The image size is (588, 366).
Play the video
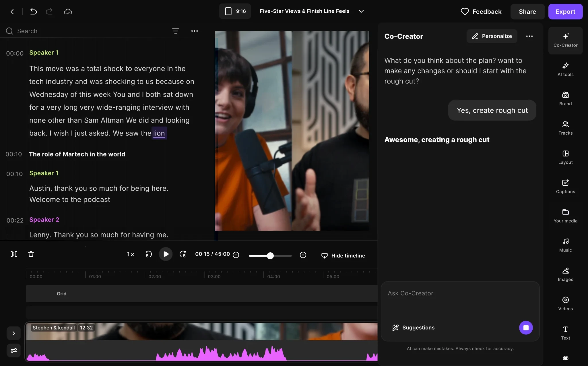click(166, 254)
